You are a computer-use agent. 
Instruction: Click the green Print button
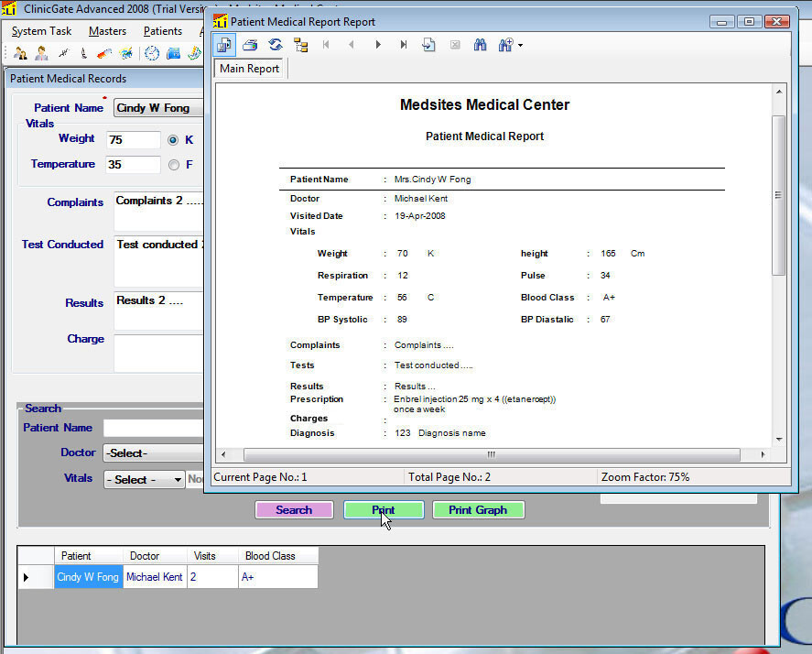[384, 510]
